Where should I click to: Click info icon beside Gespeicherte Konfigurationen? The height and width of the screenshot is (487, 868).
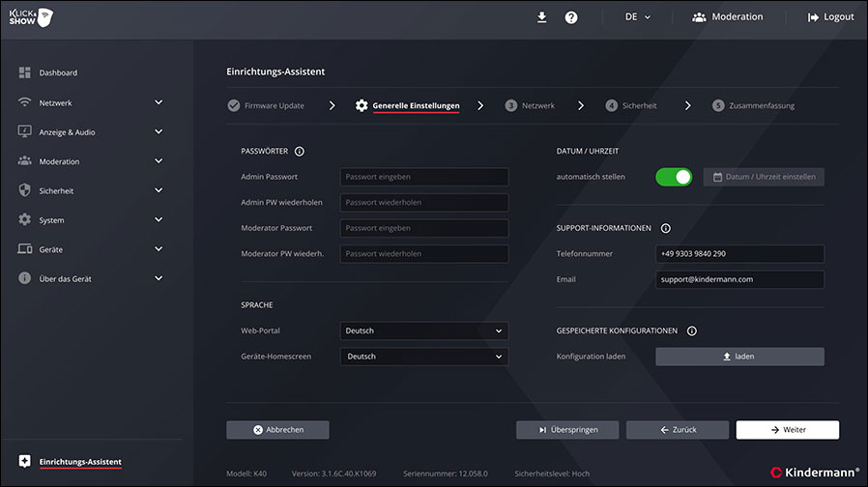tap(692, 330)
